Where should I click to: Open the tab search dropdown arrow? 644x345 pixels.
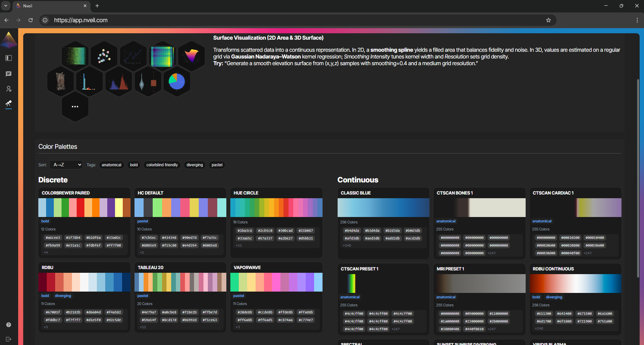[x=6, y=6]
